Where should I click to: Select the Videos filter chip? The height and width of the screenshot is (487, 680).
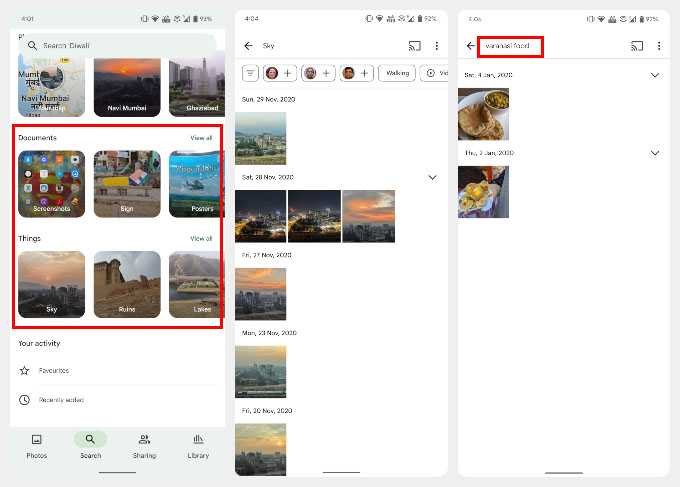434,73
